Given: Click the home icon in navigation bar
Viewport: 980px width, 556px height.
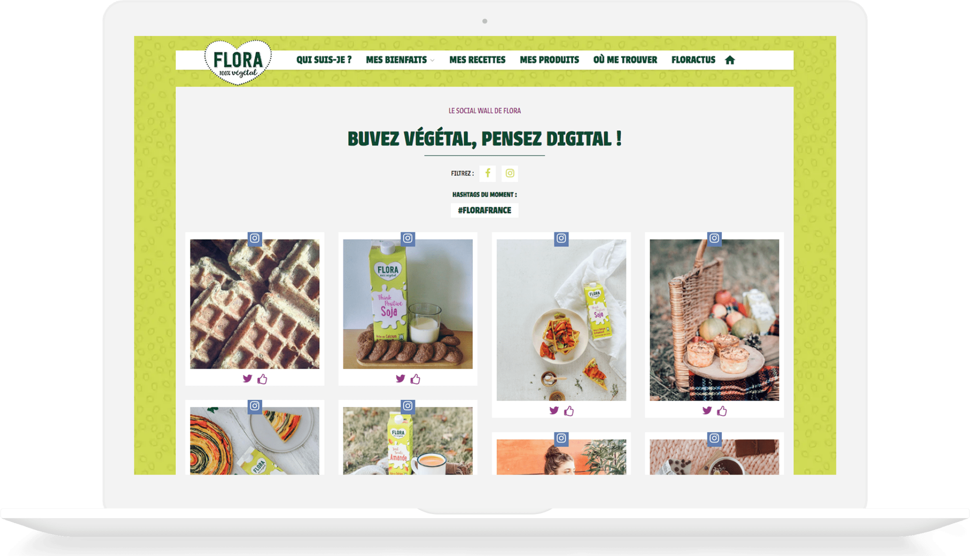Looking at the screenshot, I should coord(730,60).
